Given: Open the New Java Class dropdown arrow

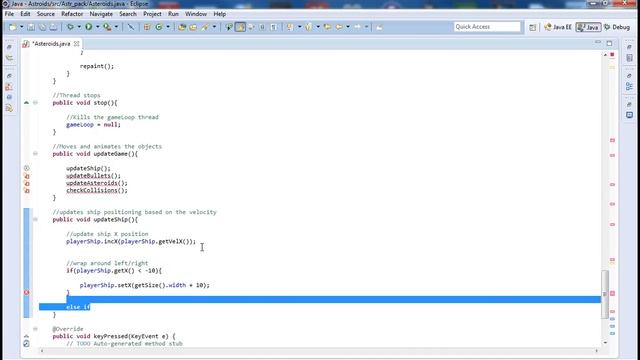Looking at the screenshot, I should coord(167,27).
